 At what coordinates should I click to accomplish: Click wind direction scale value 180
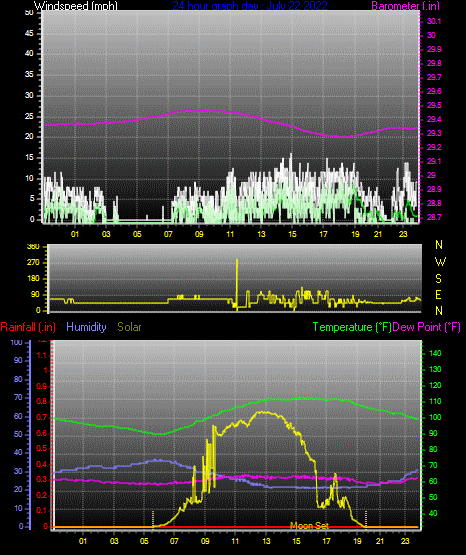coord(34,279)
